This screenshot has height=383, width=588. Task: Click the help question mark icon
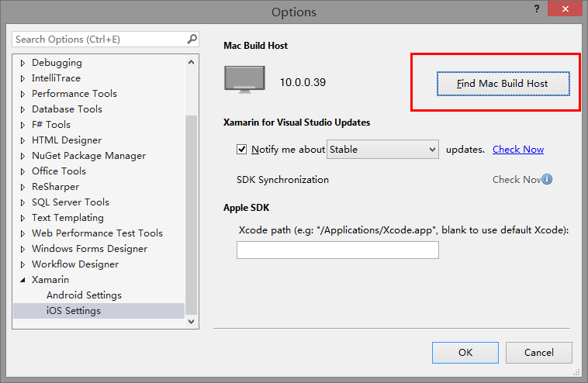click(537, 9)
